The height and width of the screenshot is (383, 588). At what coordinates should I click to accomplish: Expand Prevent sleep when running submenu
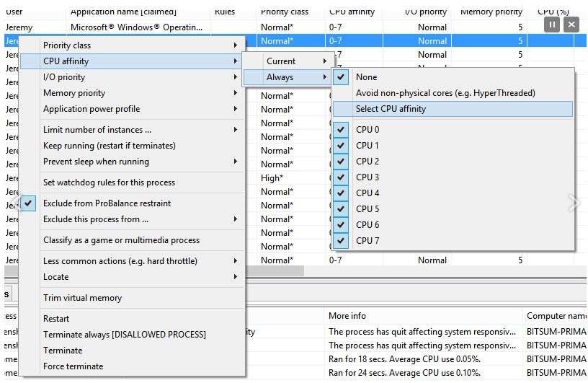(x=132, y=162)
